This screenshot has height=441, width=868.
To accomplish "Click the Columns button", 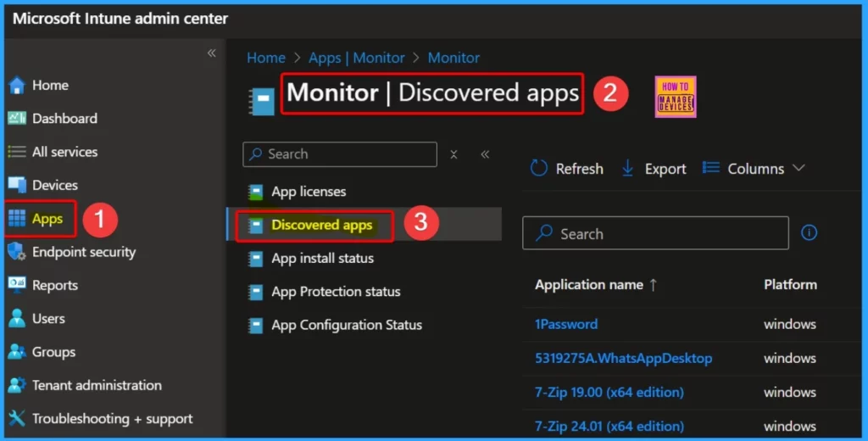I will tap(754, 169).
